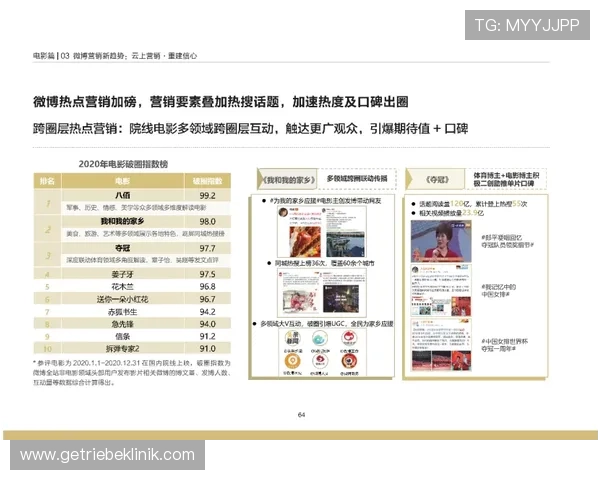The image size is (600, 480).
Task: Click the gold concentric circle avatar icon
Action: pyautogui.click(x=292, y=361)
